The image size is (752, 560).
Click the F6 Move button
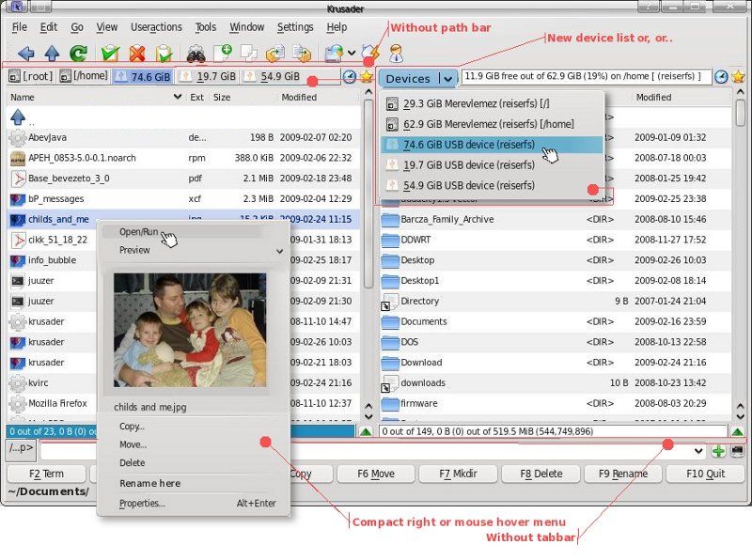[375, 474]
